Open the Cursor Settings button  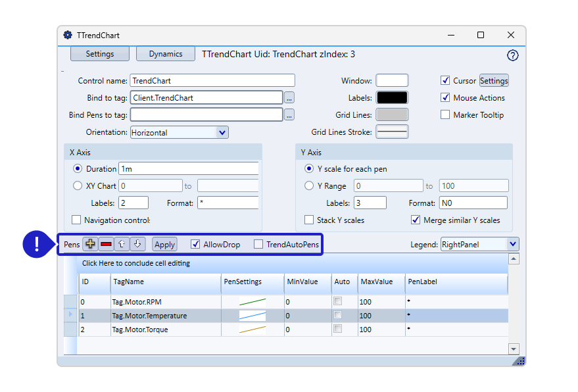tap(493, 81)
